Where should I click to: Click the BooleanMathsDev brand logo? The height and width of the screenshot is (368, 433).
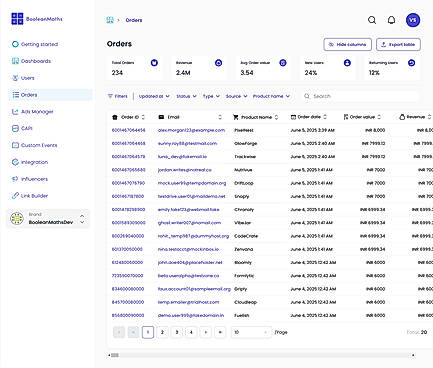pyautogui.click(x=17, y=219)
